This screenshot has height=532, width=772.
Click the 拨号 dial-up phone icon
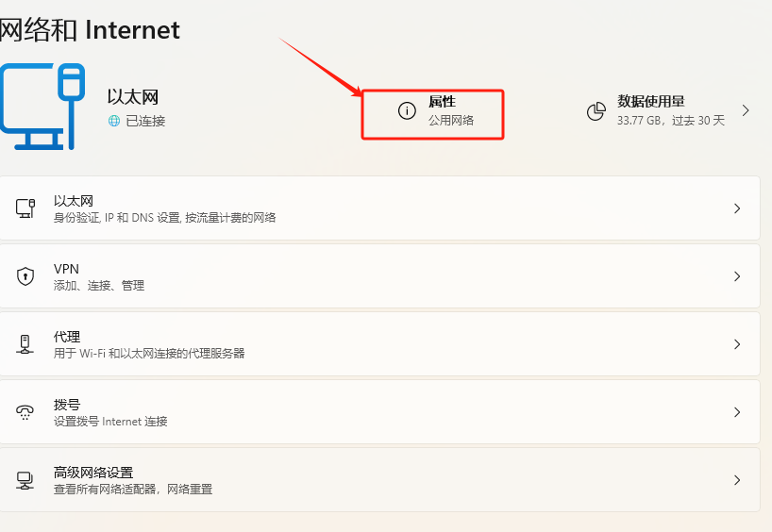pos(25,412)
